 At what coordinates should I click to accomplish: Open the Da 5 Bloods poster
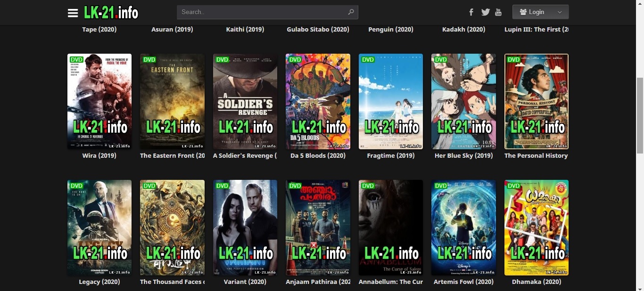tap(318, 101)
